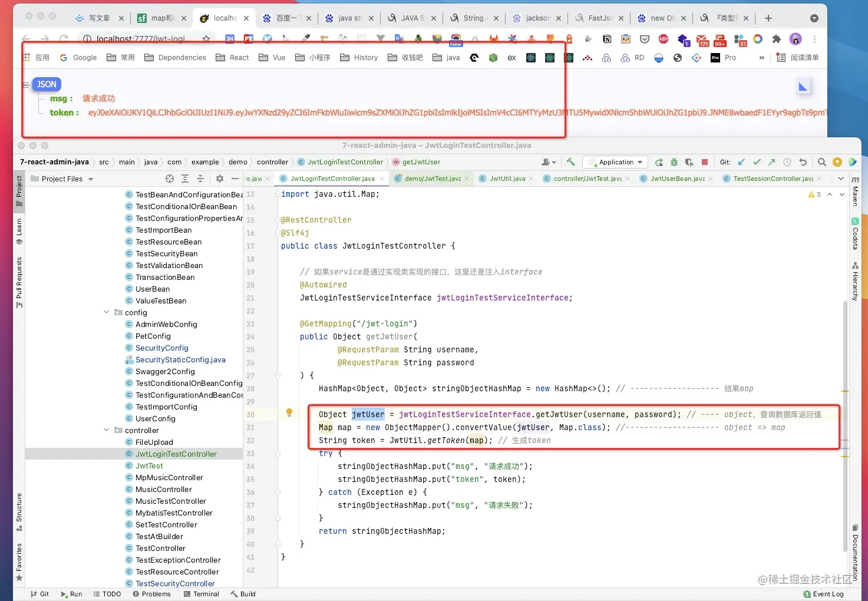The height and width of the screenshot is (601, 868).
Task: Click Git update project blue arrow
Action: (x=741, y=162)
